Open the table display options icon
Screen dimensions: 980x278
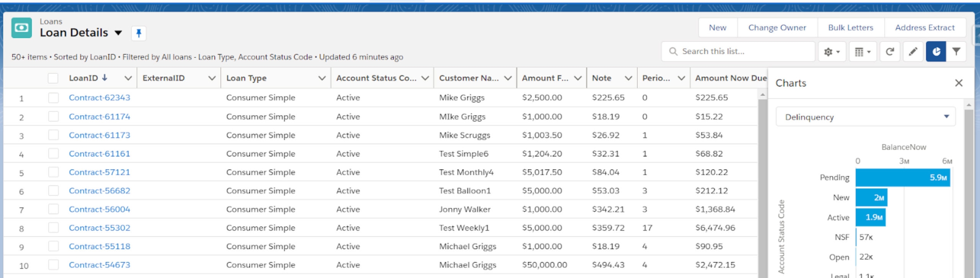tap(862, 52)
